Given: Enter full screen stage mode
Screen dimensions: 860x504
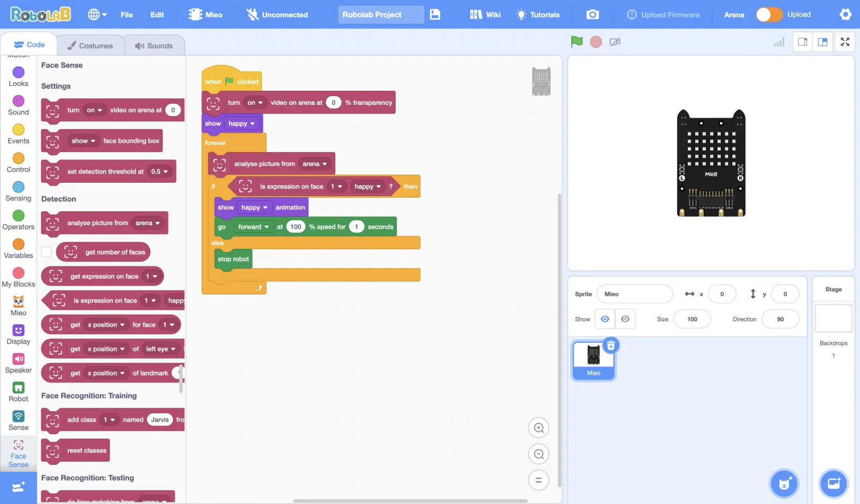Looking at the screenshot, I should point(845,42).
